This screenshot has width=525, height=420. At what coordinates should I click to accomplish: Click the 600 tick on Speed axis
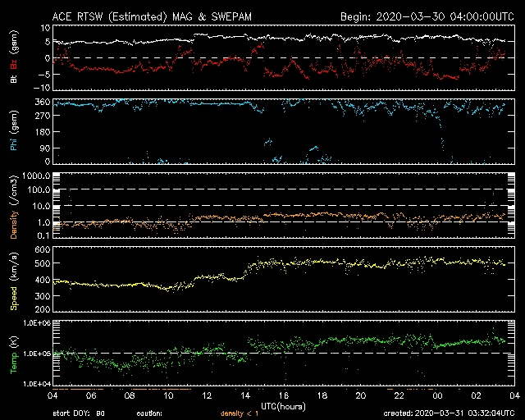[38, 249]
